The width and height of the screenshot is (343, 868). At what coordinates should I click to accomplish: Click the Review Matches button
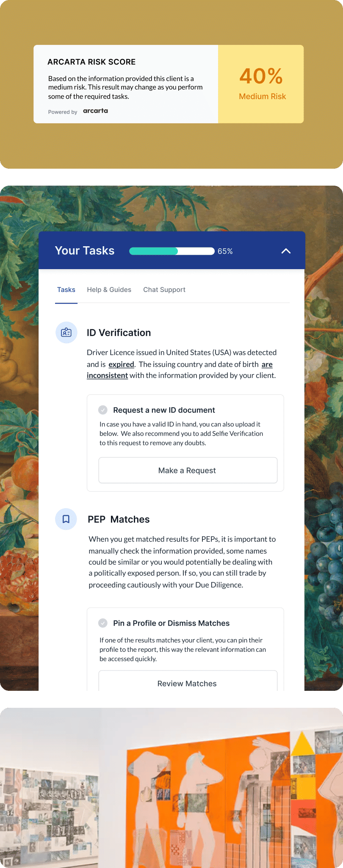(x=188, y=681)
